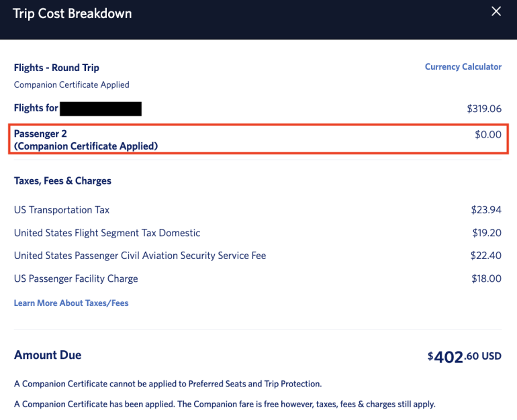Click the $402.60 USD total
The height and width of the screenshot is (420, 517).
pos(464,357)
